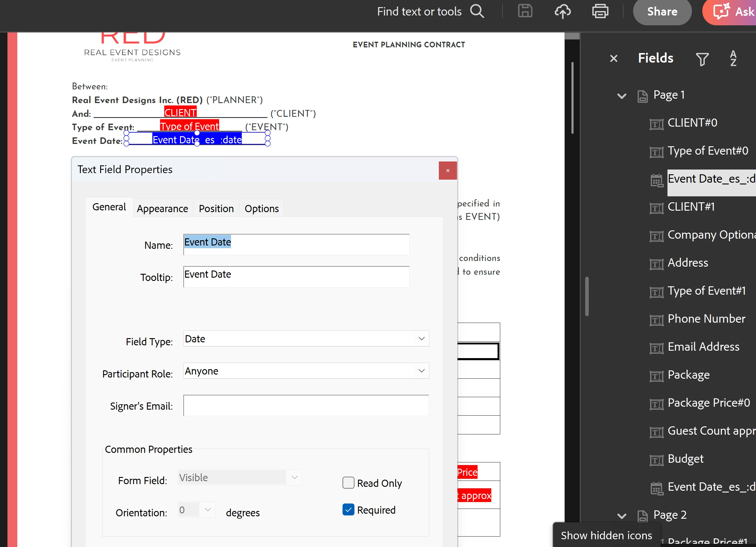The height and width of the screenshot is (547, 756).
Task: Collapse the Page 1 tree node
Action: tap(622, 96)
